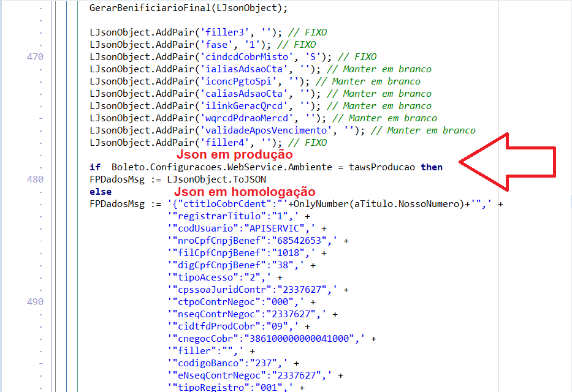Click the 'cindcdCobrMisto' AddPair line
The height and width of the screenshot is (392, 572).
[x=233, y=57]
